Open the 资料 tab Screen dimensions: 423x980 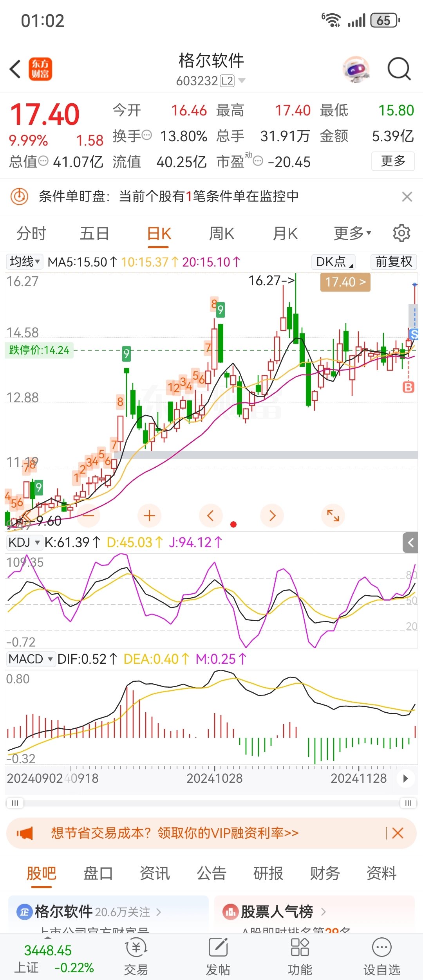pos(381,873)
